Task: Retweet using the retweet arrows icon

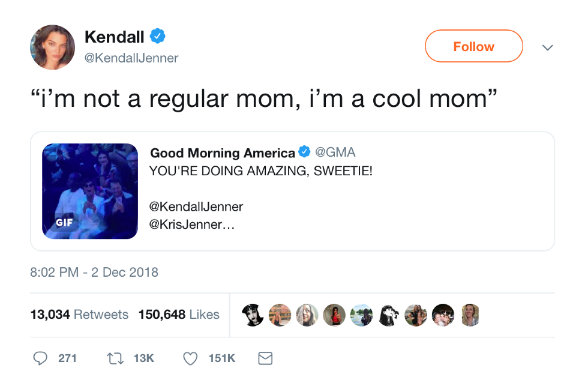Action: point(114,358)
